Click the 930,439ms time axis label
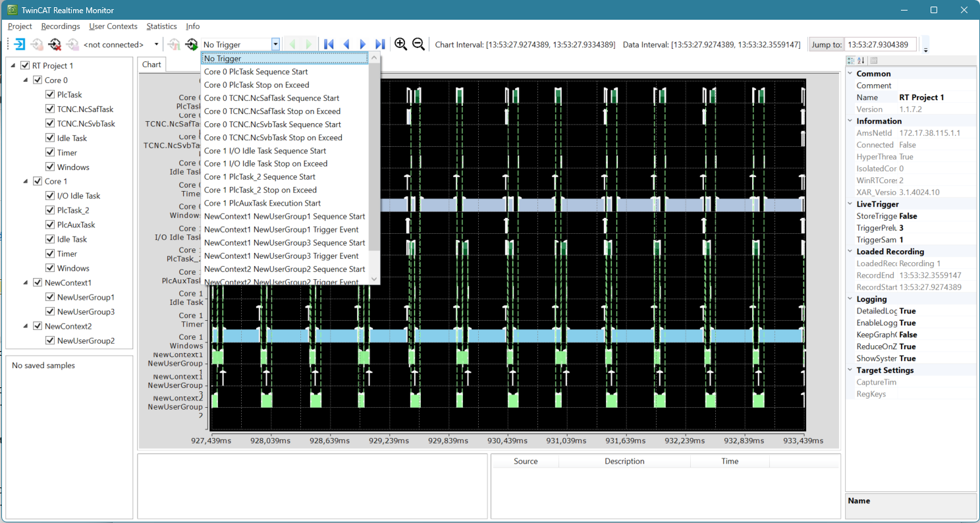The width and height of the screenshot is (980, 523). [x=506, y=441]
